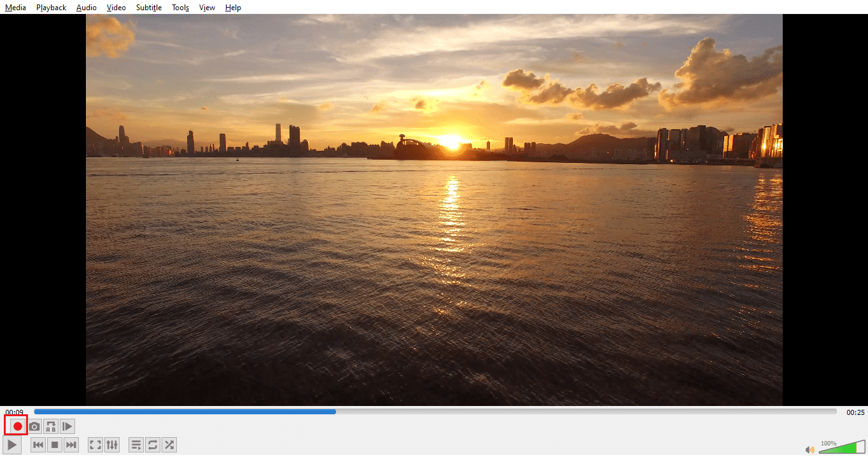Mute audio using the speaker icon

(810, 449)
